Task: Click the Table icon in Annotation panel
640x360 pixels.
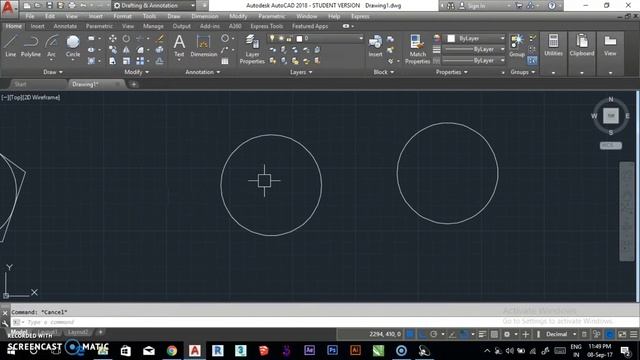Action: point(225,61)
